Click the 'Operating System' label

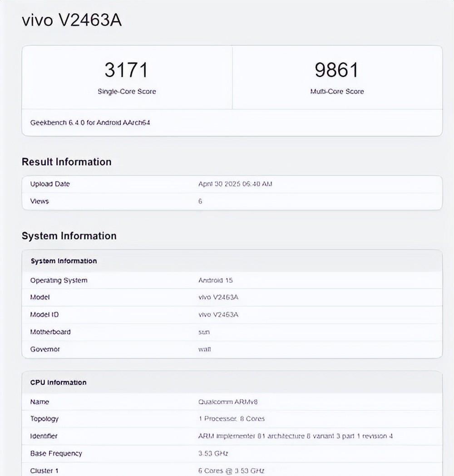point(59,280)
